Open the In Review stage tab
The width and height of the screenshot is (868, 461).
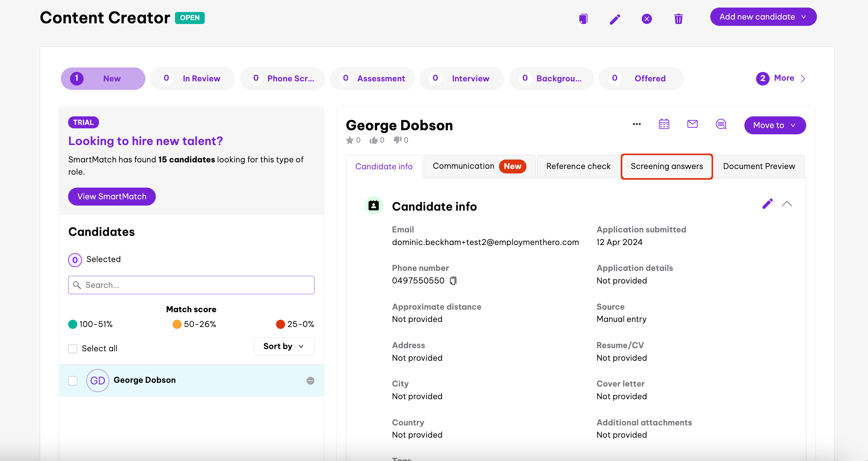(192, 79)
